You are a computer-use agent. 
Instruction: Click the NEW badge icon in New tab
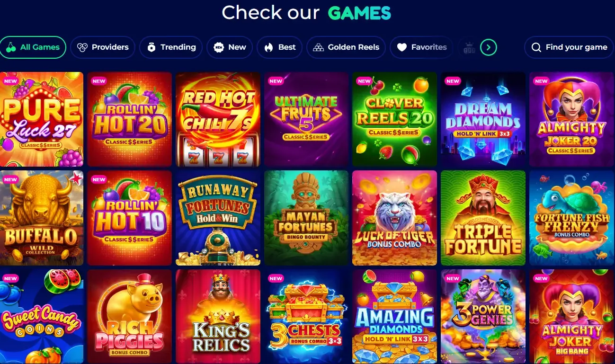(219, 47)
